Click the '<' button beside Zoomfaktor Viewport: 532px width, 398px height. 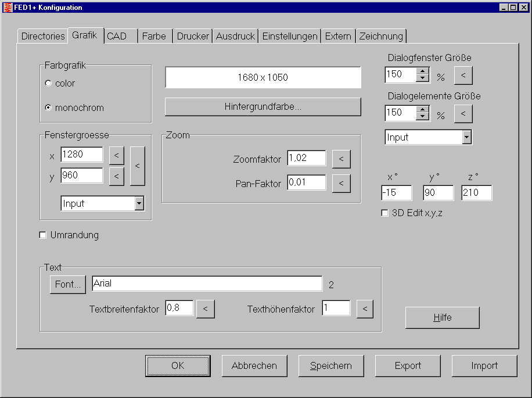(341, 159)
